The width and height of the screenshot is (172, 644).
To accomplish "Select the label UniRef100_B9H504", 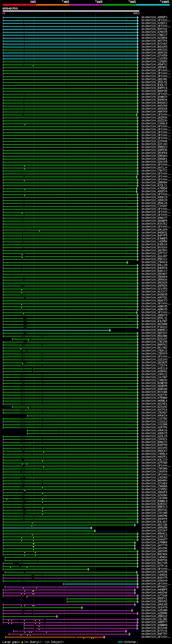I will tap(154, 100).
